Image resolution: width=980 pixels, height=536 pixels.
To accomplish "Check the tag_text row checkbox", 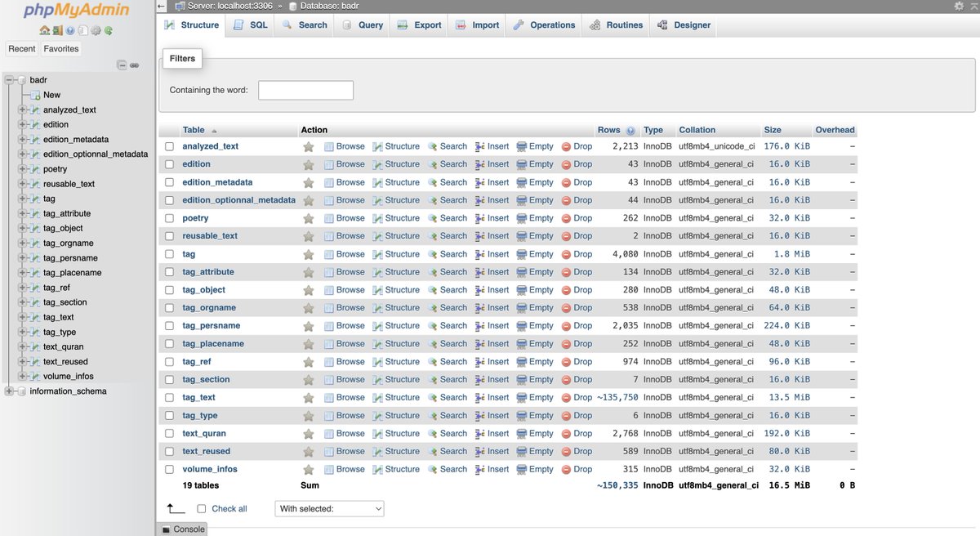I will coord(169,398).
